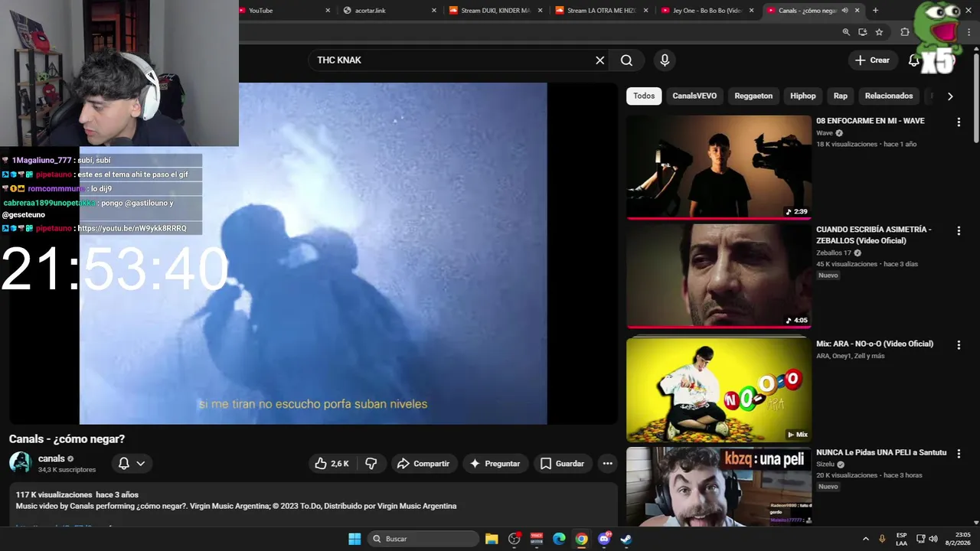Expand the subscription notification bell dropdown
This screenshot has height=551, width=980.
(132, 464)
